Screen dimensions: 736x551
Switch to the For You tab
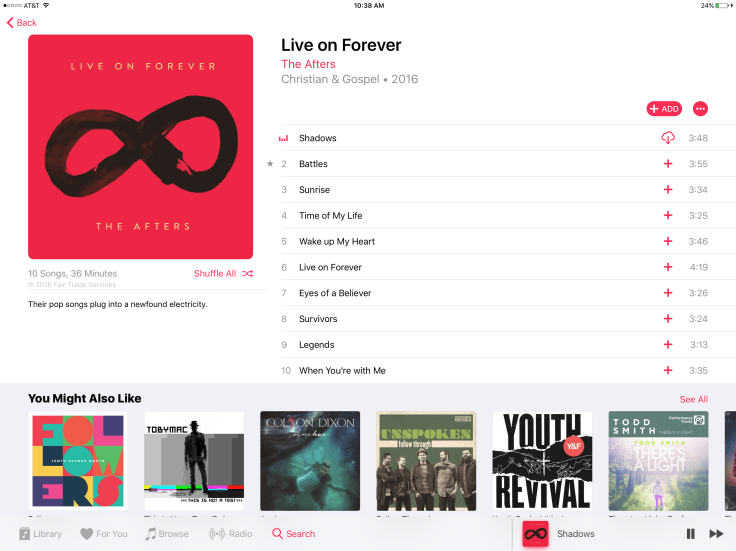pyautogui.click(x=104, y=534)
